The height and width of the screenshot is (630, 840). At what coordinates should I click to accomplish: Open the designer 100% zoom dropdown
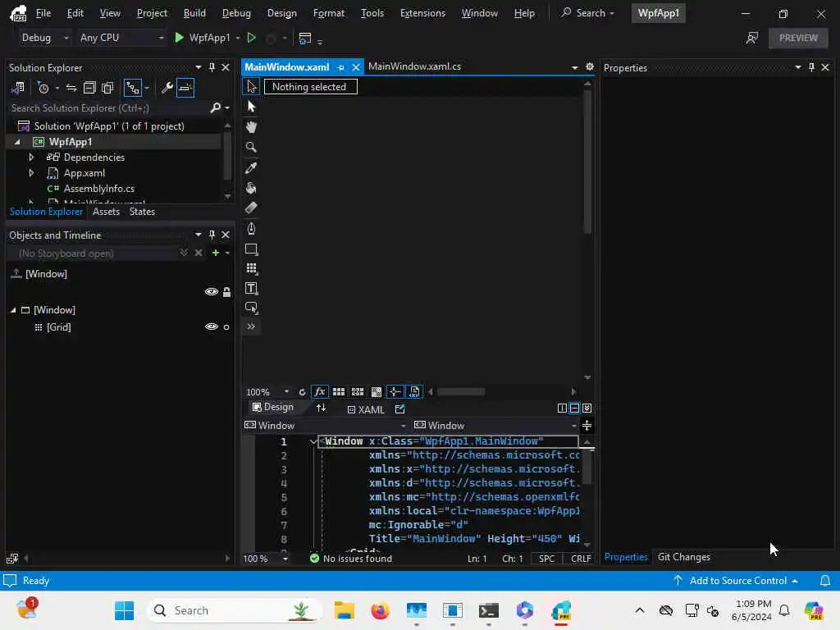tap(286, 392)
